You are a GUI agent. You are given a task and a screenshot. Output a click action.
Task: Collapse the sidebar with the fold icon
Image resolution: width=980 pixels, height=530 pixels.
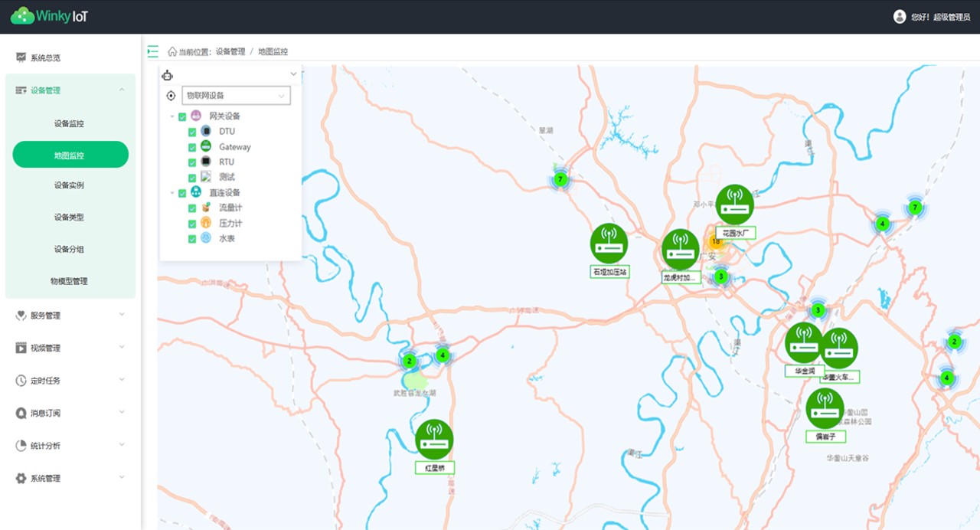click(152, 51)
